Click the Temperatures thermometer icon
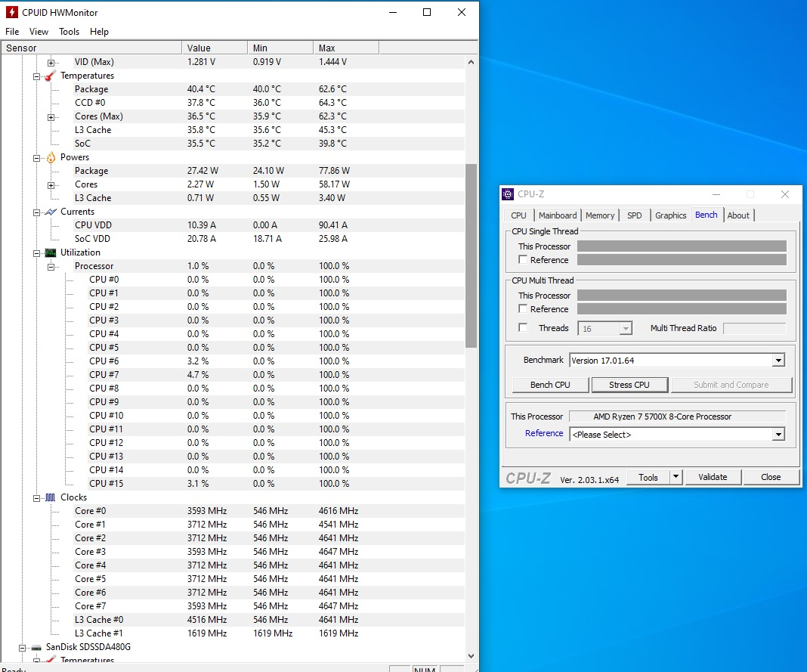The width and height of the screenshot is (807, 672). click(x=51, y=76)
